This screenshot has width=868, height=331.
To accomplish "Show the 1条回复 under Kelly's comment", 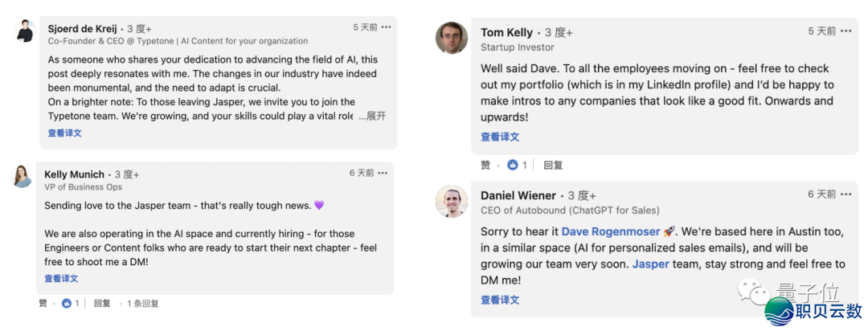I will click(142, 304).
